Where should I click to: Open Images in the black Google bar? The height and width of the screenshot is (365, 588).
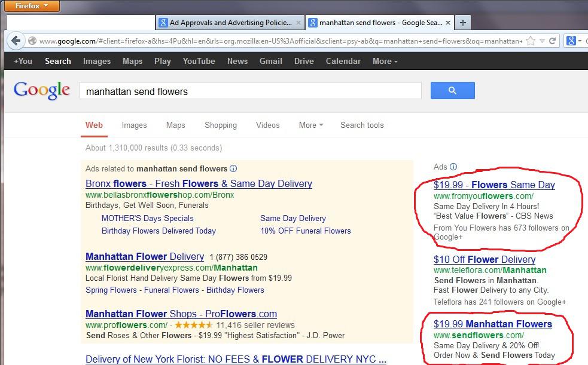pyautogui.click(x=97, y=61)
